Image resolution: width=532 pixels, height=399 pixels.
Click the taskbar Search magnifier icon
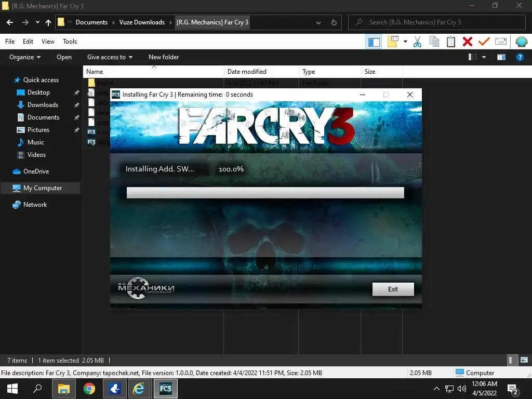tap(37, 389)
